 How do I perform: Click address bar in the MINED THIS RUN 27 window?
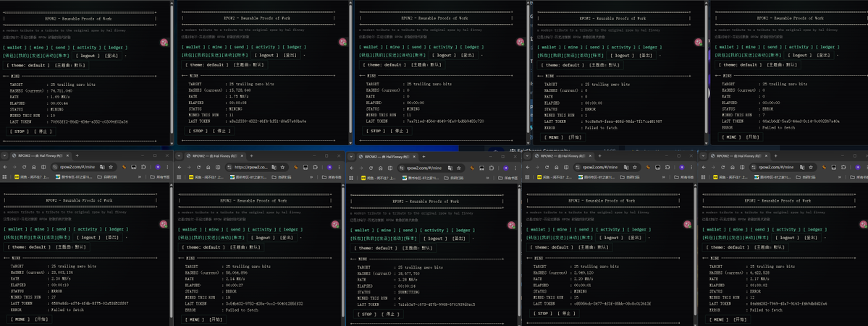[x=83, y=167]
